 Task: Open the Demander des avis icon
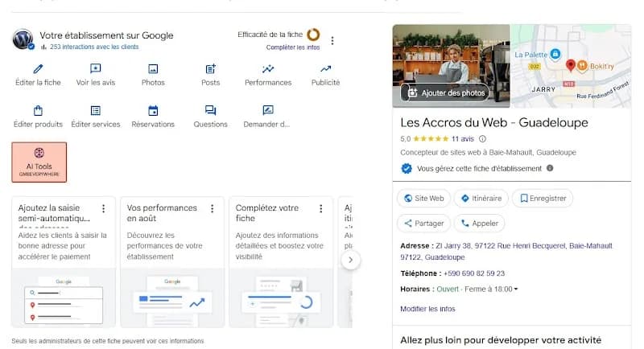(268, 110)
